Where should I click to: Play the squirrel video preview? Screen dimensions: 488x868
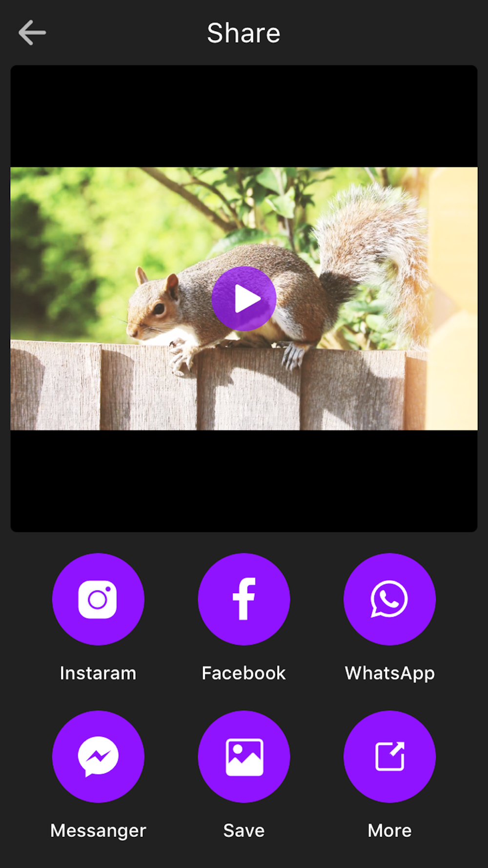click(244, 298)
